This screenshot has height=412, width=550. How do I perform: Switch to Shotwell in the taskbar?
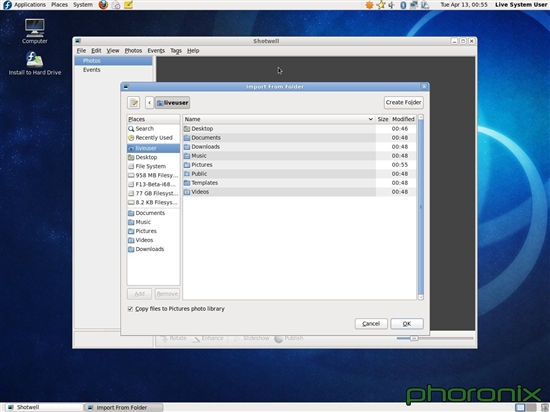click(43, 407)
